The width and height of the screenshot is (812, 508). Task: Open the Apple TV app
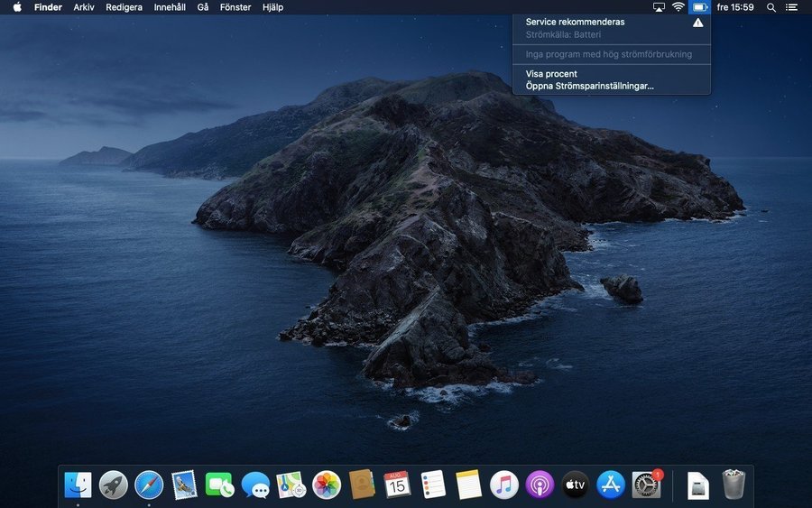click(x=576, y=485)
